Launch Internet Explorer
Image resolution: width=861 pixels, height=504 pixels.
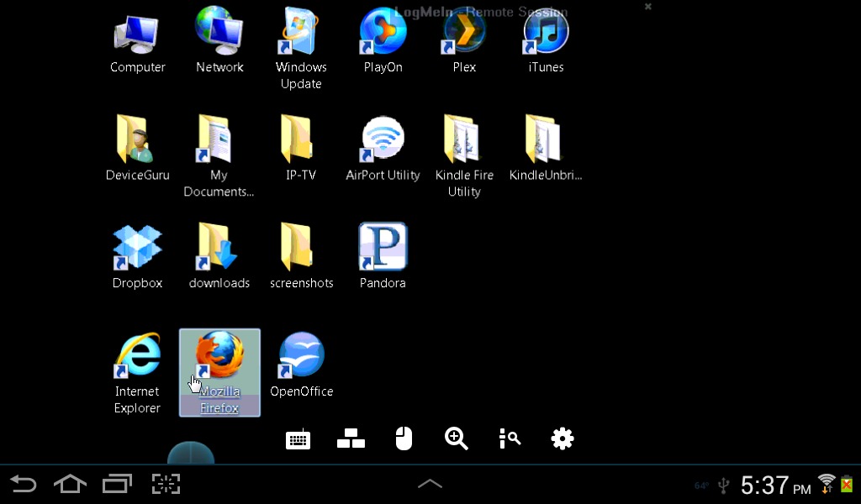click(137, 373)
